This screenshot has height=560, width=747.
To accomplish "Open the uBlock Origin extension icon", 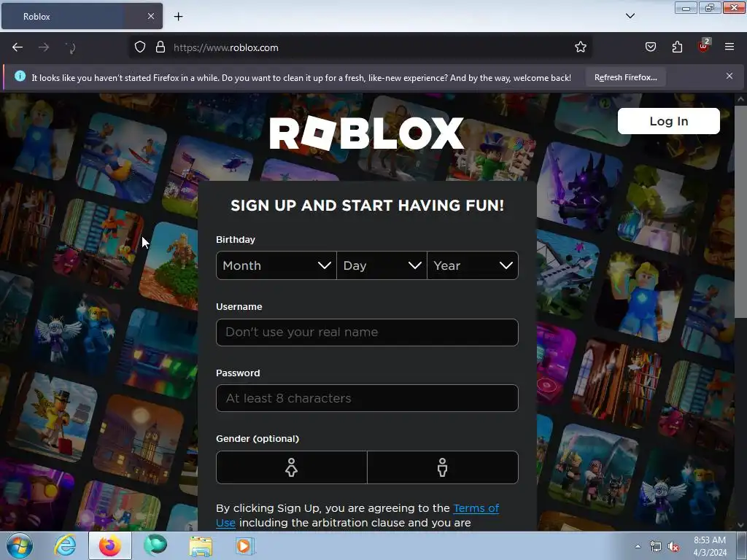I will point(704,46).
